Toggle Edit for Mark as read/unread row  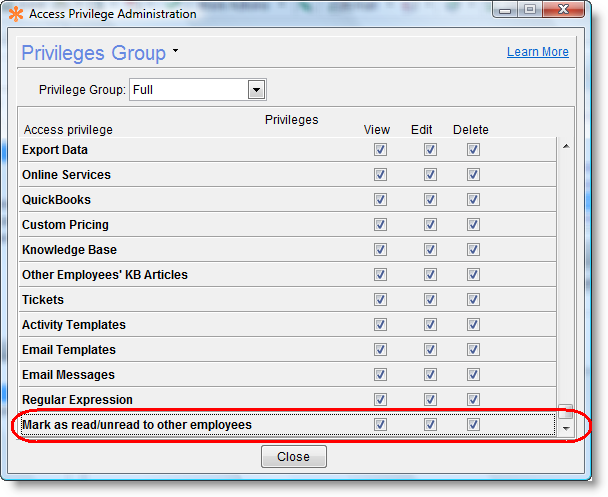pyautogui.click(x=430, y=425)
